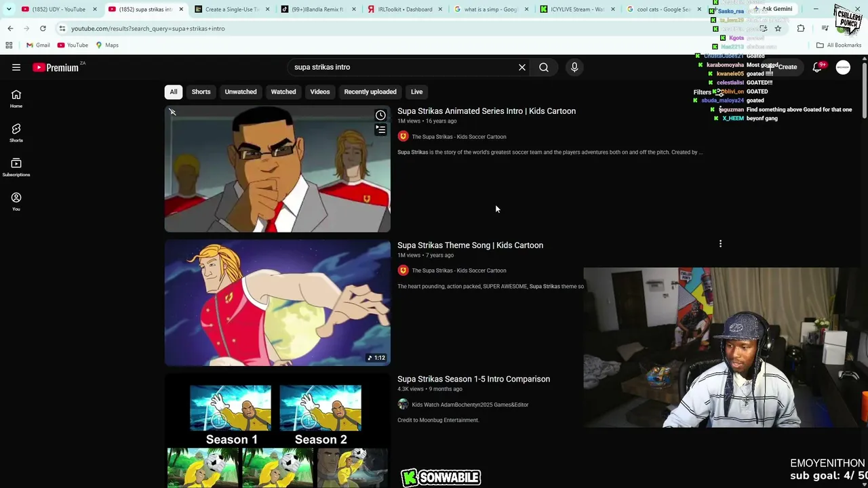Select the All filter chip
Image resolution: width=868 pixels, height=488 pixels.
174,91
